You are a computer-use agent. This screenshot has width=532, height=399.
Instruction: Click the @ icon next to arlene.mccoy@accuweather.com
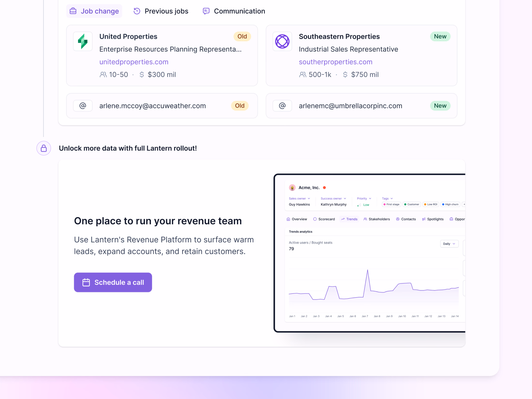point(83,106)
